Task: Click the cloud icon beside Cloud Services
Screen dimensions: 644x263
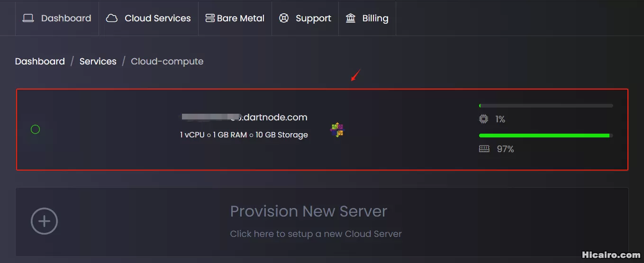Action: pos(112,18)
